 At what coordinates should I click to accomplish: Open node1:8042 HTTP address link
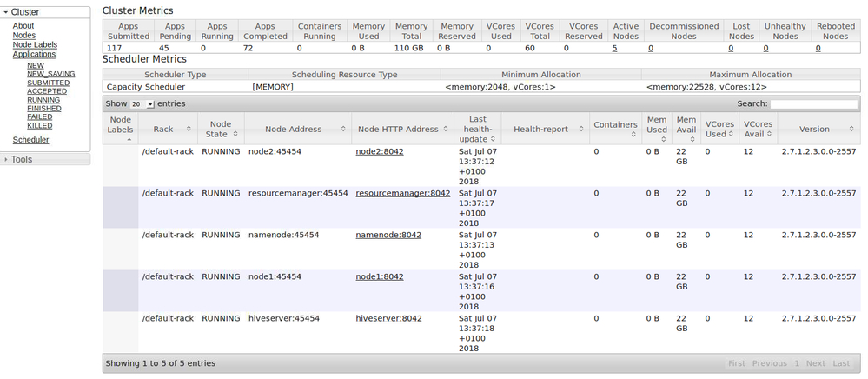coord(379,276)
